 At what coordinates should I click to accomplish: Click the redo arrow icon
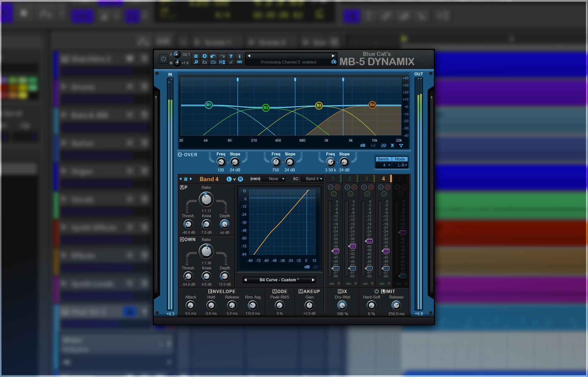pyautogui.click(x=222, y=56)
